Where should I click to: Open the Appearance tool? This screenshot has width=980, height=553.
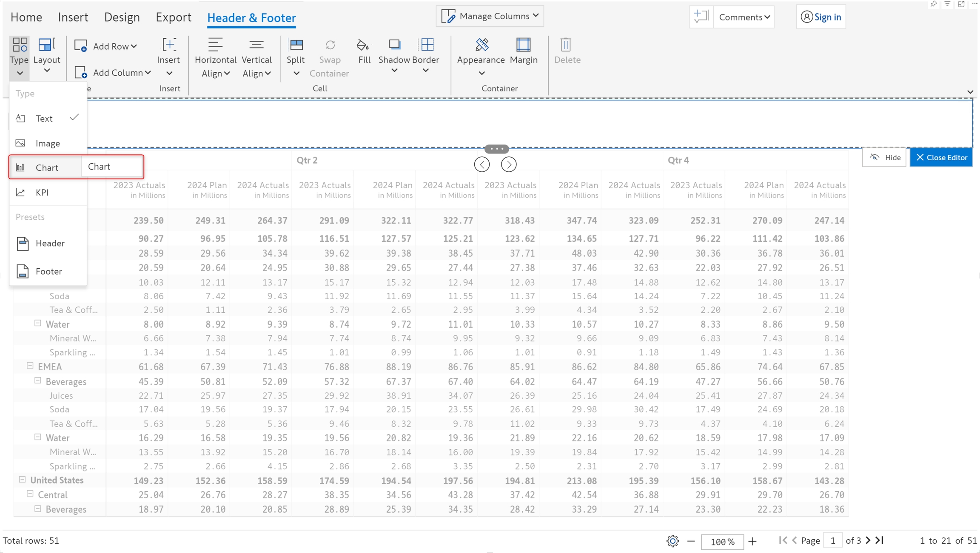pos(481,45)
